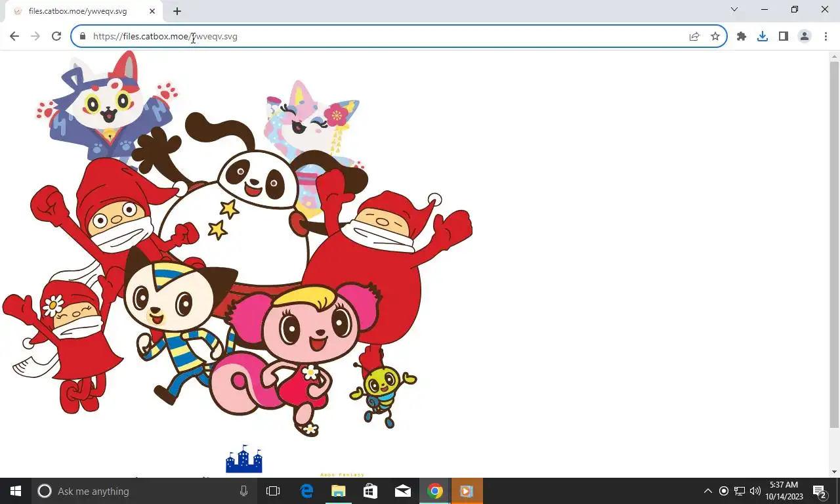Share this page icon in address bar

[694, 36]
